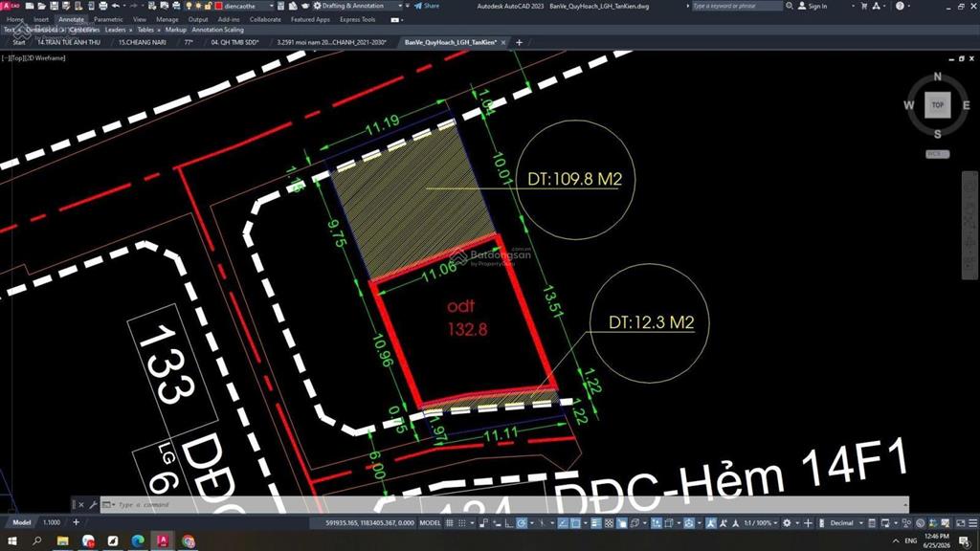Viewport: 980px width, 551px height.
Task: Close the BanVe_QuyHoach_LGH_TanKien file tab
Action: coord(503,42)
